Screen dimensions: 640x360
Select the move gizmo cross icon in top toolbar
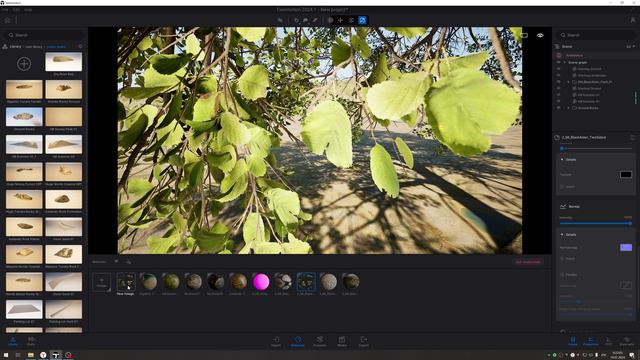pyautogui.click(x=340, y=20)
